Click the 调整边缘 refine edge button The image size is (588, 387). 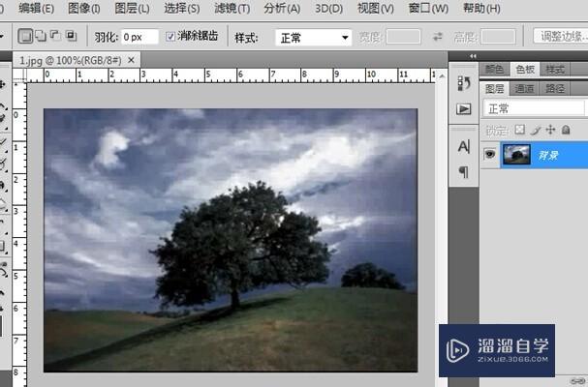point(561,36)
